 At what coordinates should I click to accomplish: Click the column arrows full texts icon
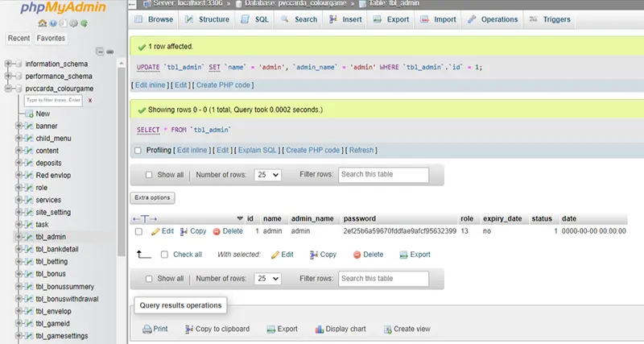pos(145,218)
